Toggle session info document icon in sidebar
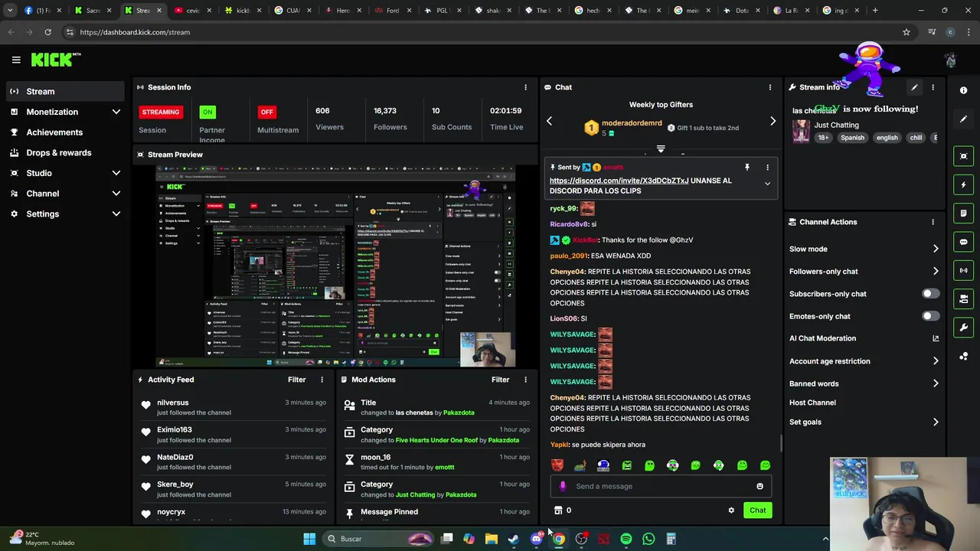The width and height of the screenshot is (980, 551). [964, 214]
